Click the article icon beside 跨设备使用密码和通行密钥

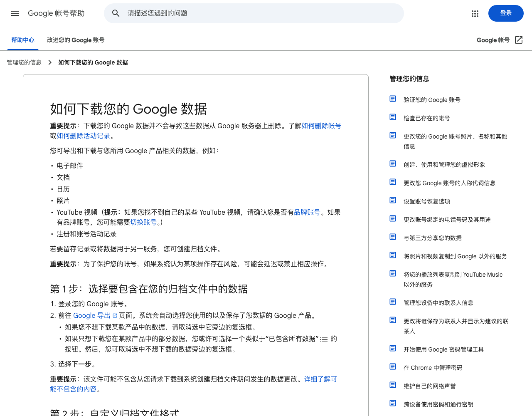point(393,403)
